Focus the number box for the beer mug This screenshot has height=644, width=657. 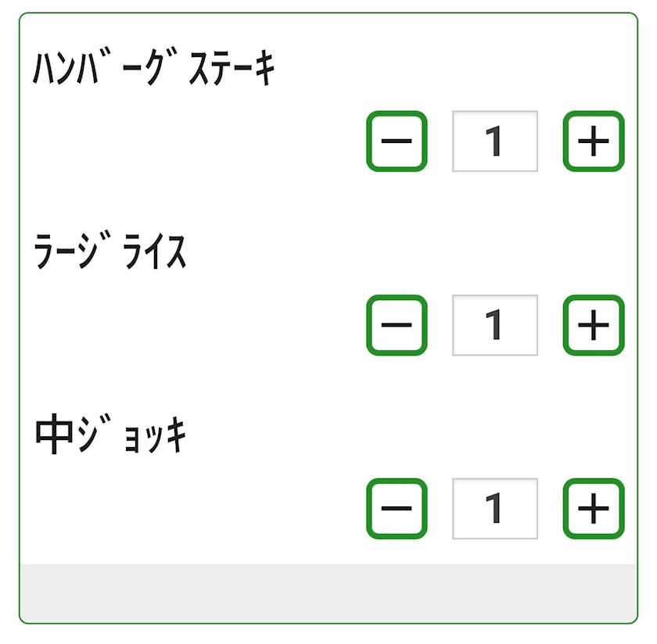pos(495,508)
